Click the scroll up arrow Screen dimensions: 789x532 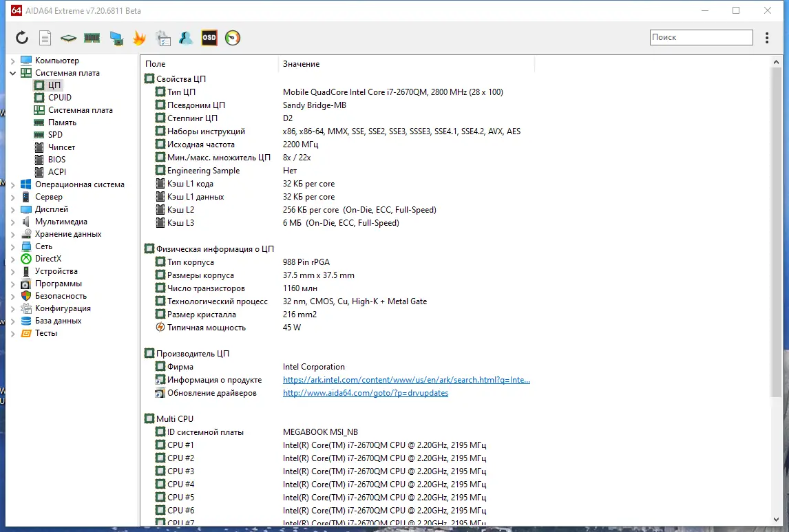point(776,62)
